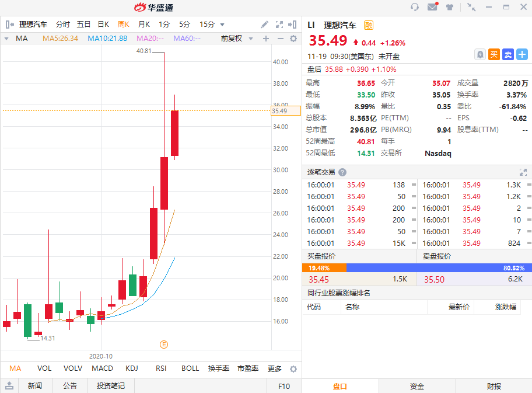Viewport: 532px width, 393px height.
Task: Click the earnings E marker on chart
Action: (164, 345)
